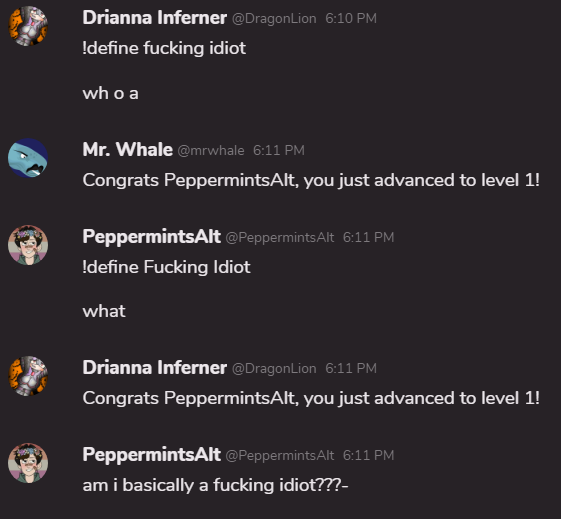The width and height of the screenshot is (561, 519).
Task: Select the '!define fucking idiot' message
Action: (x=164, y=48)
